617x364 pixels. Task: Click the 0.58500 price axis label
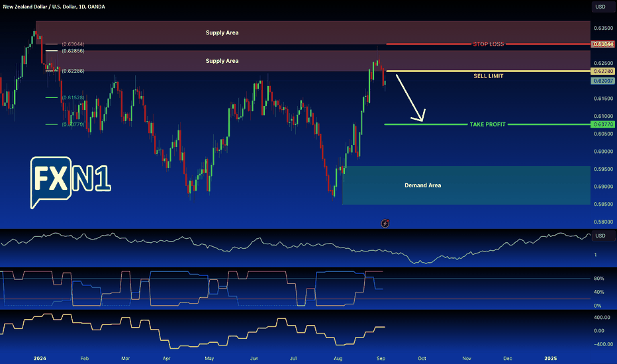(x=603, y=204)
